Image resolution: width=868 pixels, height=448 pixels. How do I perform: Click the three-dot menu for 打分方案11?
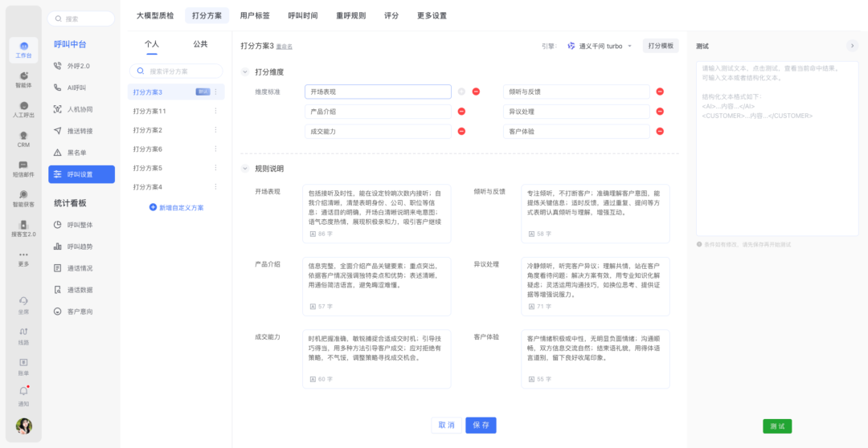(x=215, y=111)
